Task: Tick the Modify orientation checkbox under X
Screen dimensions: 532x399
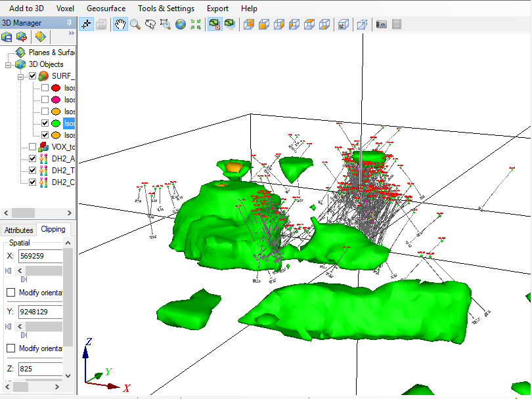Action: coord(11,293)
